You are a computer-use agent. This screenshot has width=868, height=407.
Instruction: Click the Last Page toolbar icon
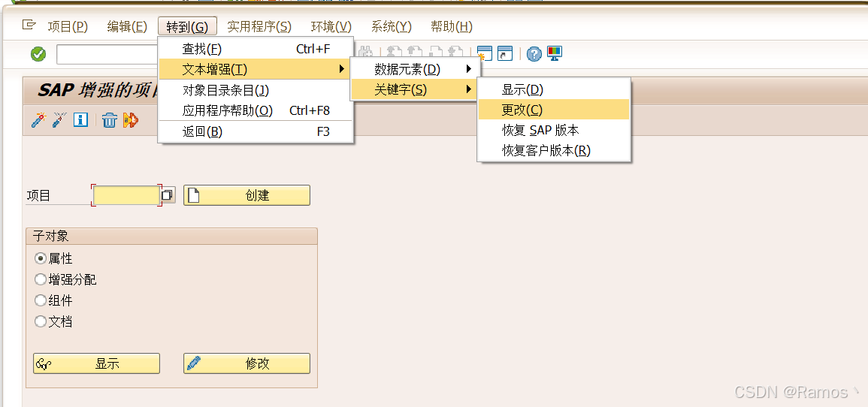pyautogui.click(x=455, y=53)
